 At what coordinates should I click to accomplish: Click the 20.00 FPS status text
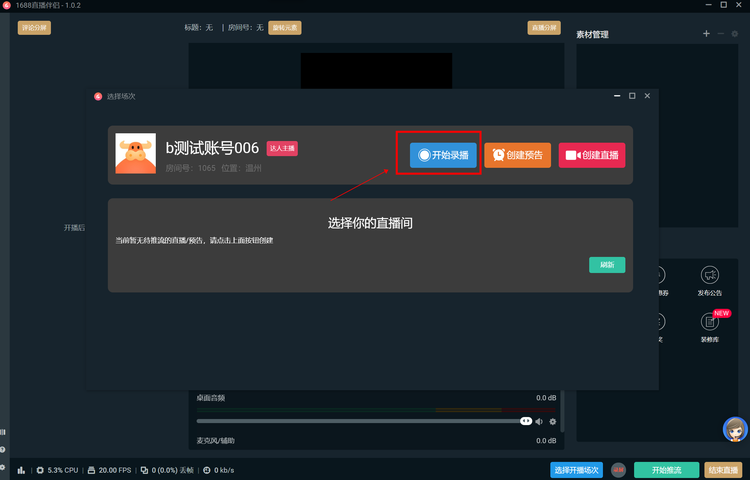click(115, 470)
